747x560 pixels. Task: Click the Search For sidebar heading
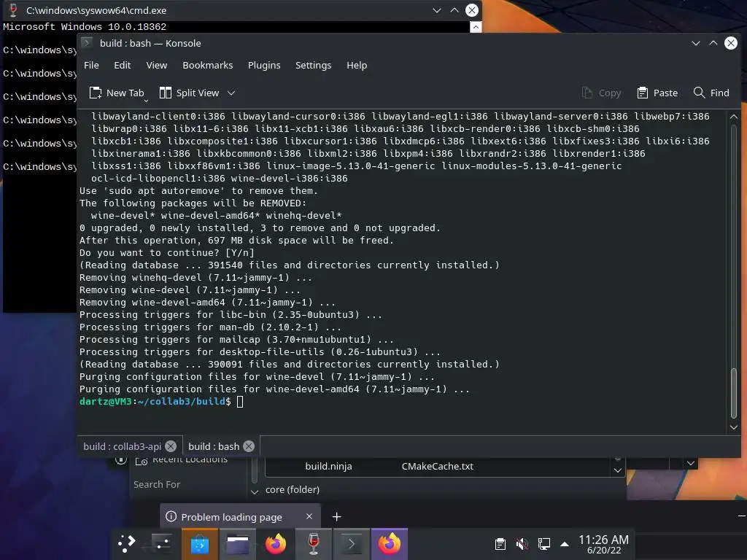(x=156, y=484)
